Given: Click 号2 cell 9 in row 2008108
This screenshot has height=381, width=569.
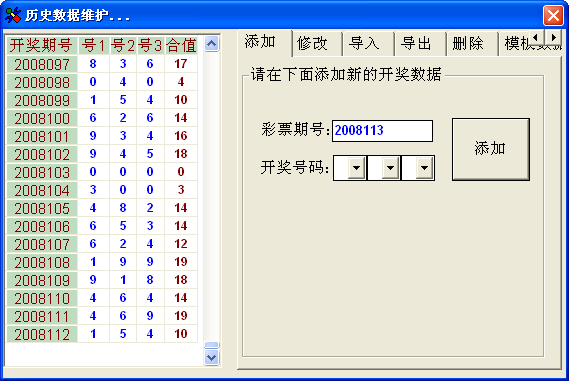Looking at the screenshot, I should click(x=123, y=262).
